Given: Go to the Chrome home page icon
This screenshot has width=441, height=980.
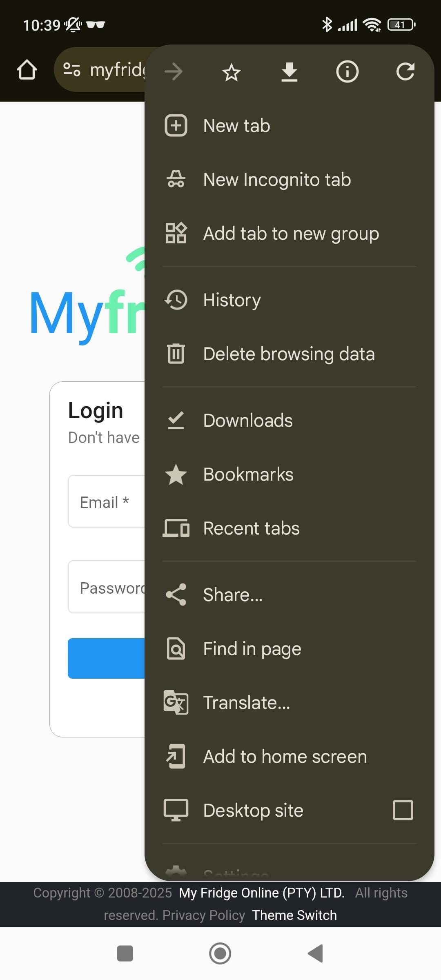Looking at the screenshot, I should pyautogui.click(x=27, y=70).
